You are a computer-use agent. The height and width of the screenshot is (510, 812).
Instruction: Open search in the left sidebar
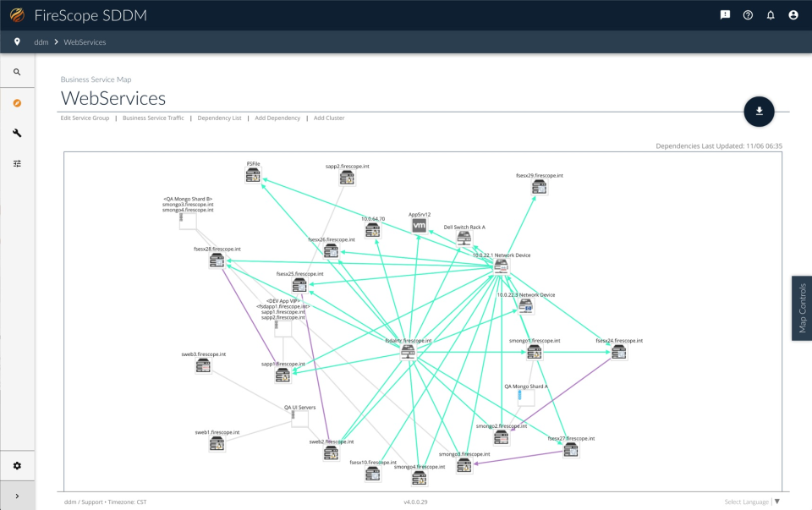click(x=17, y=72)
